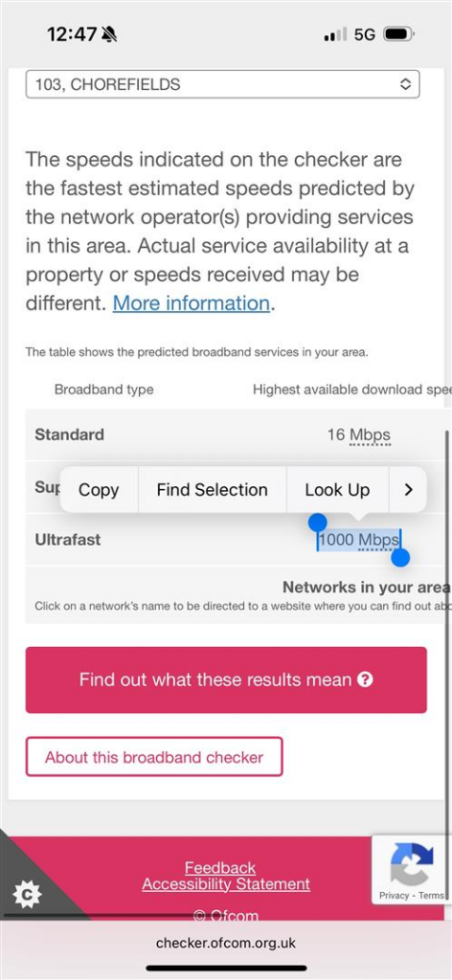Tap the cellular signal bars icon
This screenshot has width=452, height=980.
pyautogui.click(x=335, y=34)
